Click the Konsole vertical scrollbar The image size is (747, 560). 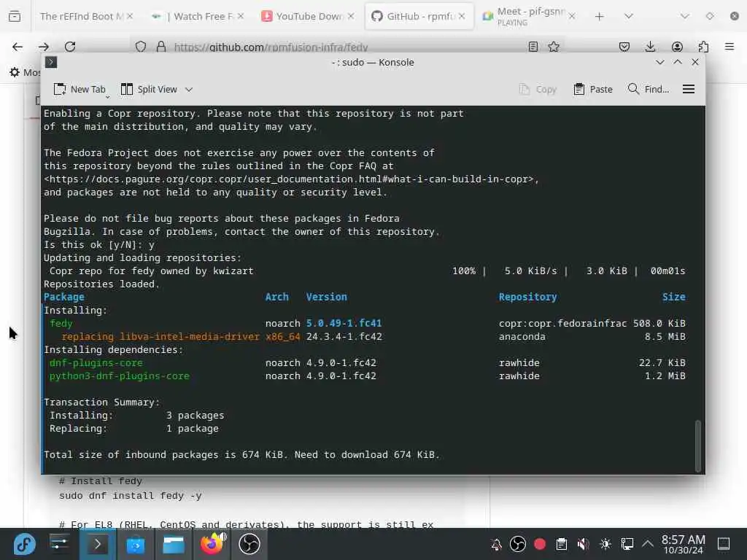point(698,446)
